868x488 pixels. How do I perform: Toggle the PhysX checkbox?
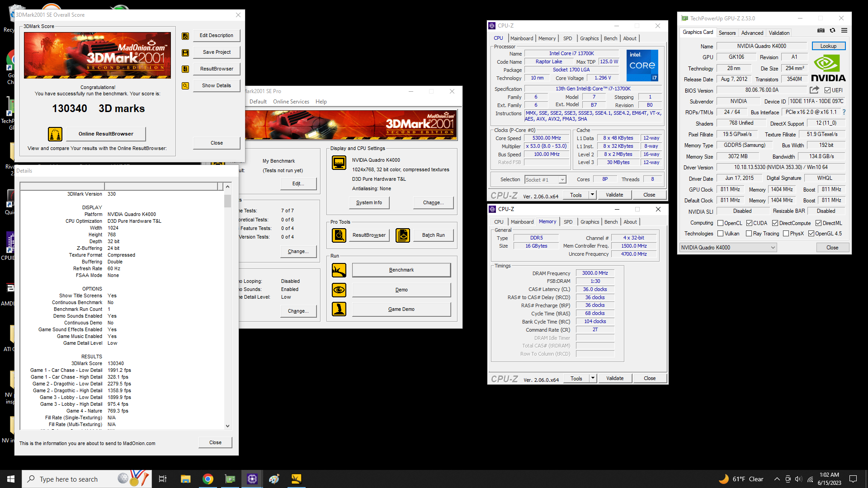click(x=786, y=234)
